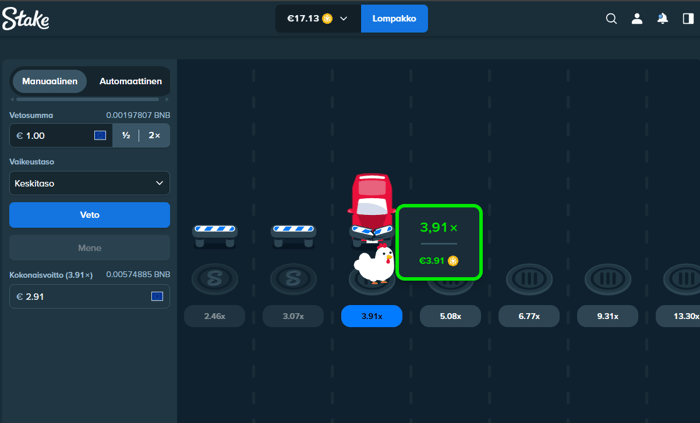
Task: Toggle the sidebar panel icon
Action: [x=688, y=18]
